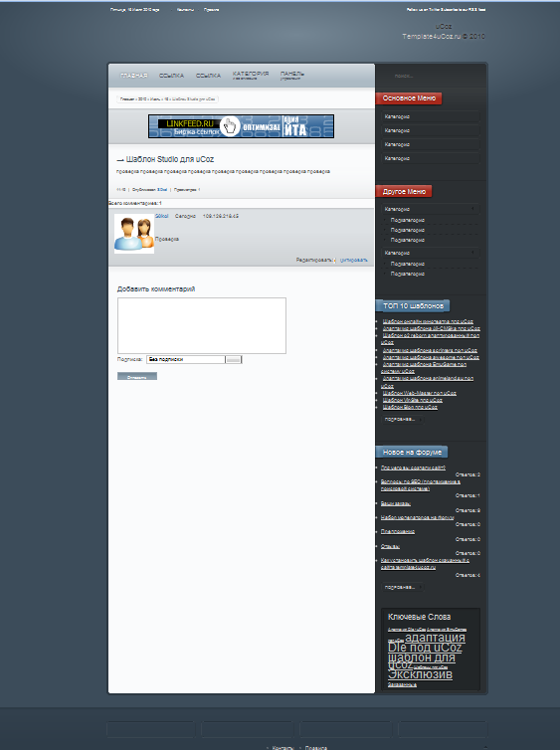Click the Отправить comment submit button
This screenshot has height=750, width=560.
(137, 376)
